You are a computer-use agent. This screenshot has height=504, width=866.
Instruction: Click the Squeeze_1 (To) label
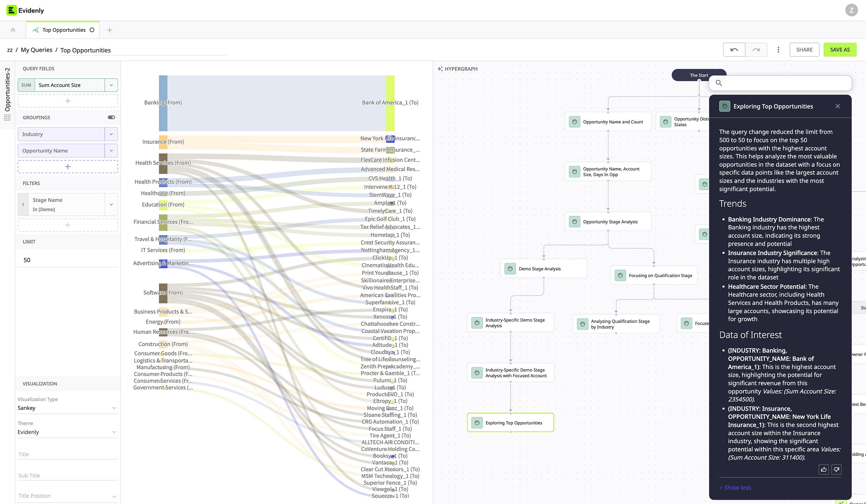coord(390,496)
